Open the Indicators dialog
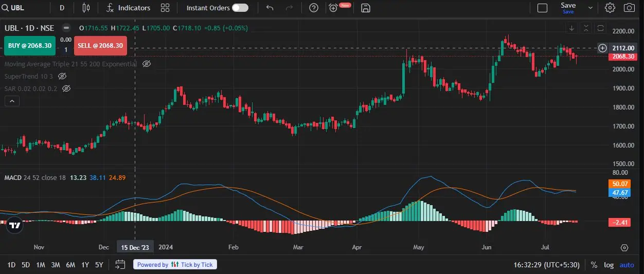The width and height of the screenshot is (644, 274). [129, 8]
